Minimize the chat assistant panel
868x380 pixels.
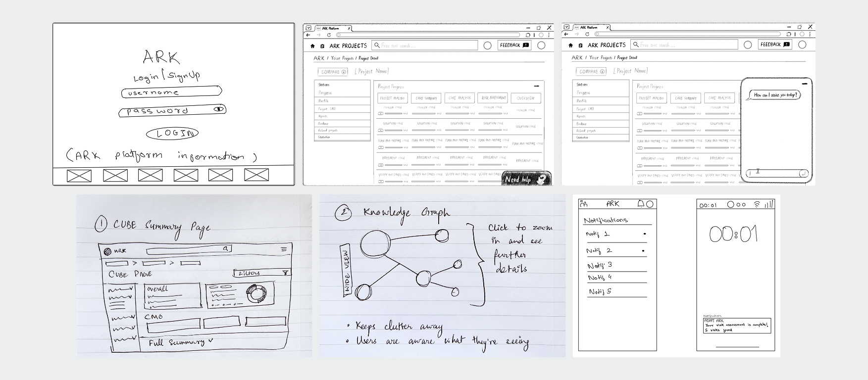point(805,84)
